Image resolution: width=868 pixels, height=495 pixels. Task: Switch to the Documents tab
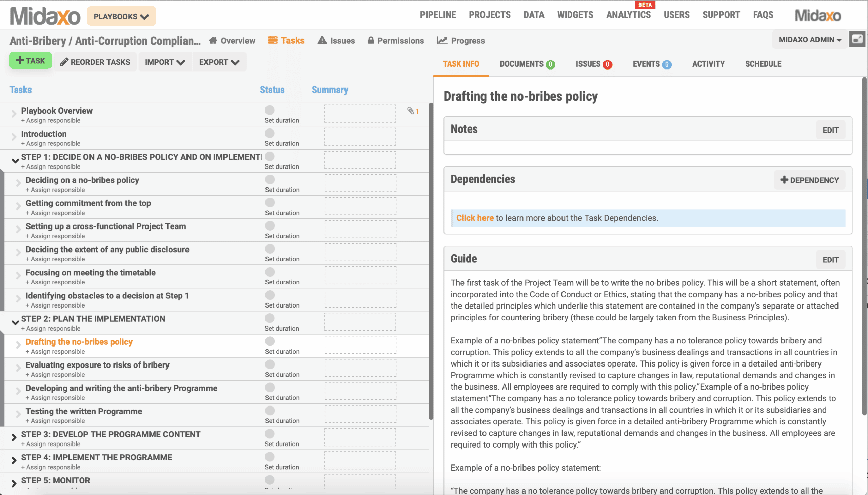527,64
